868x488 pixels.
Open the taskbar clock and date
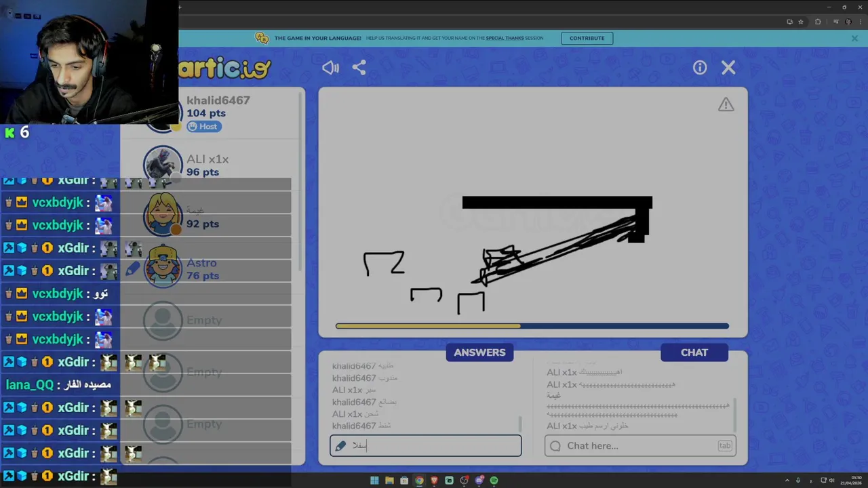pos(852,481)
